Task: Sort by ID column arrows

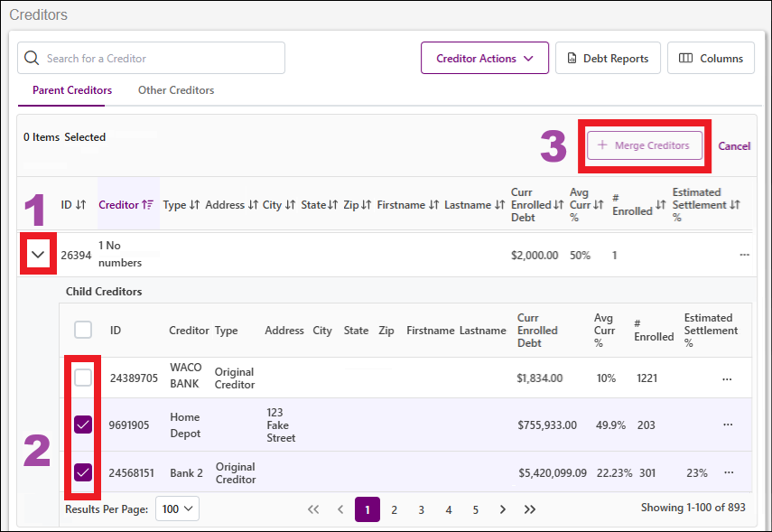Action: pos(80,205)
